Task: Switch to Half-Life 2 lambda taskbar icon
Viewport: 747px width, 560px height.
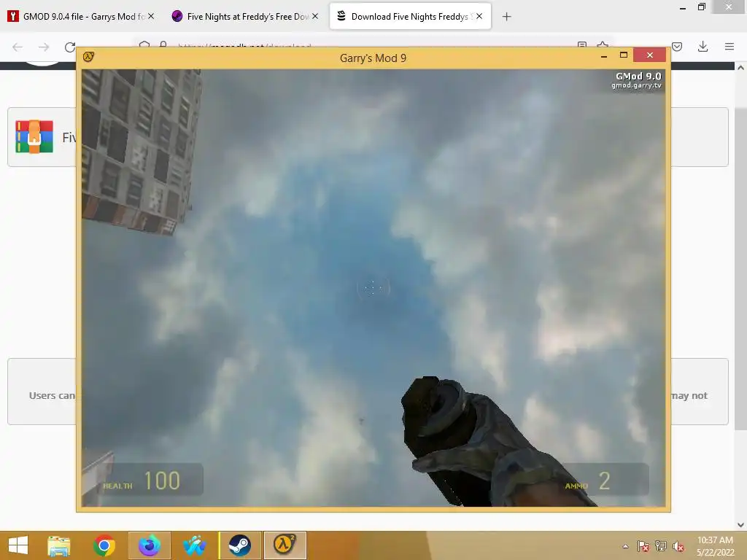Action: (x=285, y=545)
